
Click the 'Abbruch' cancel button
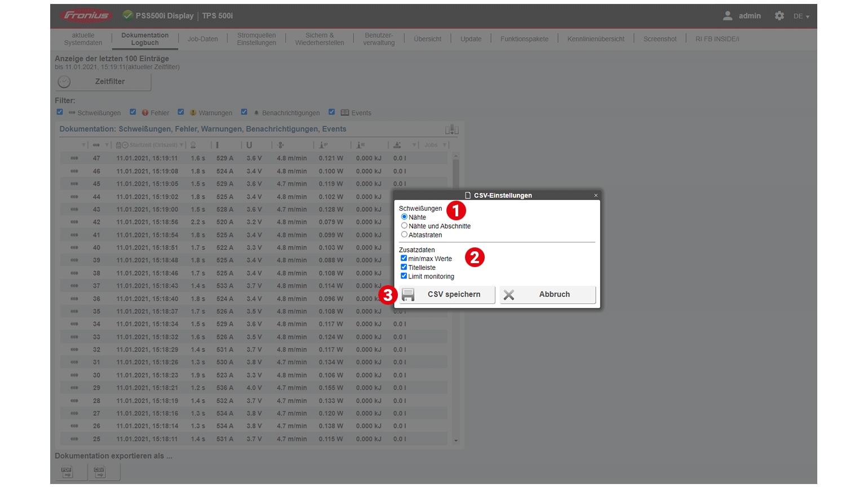tap(547, 295)
